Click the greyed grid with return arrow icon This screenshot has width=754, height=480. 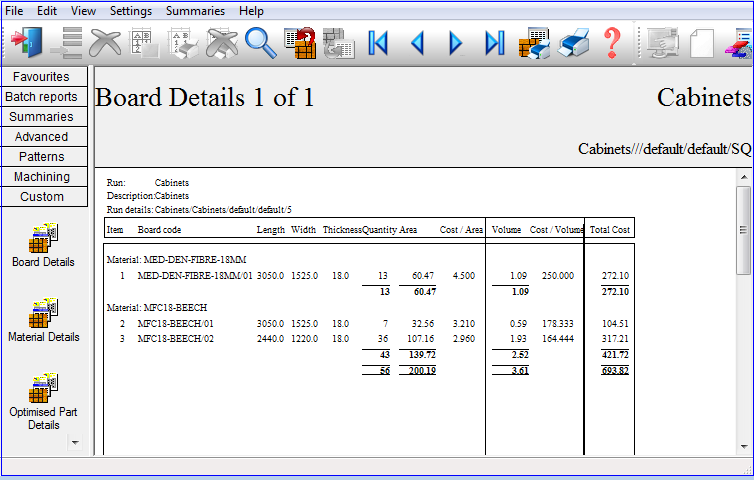(x=339, y=43)
